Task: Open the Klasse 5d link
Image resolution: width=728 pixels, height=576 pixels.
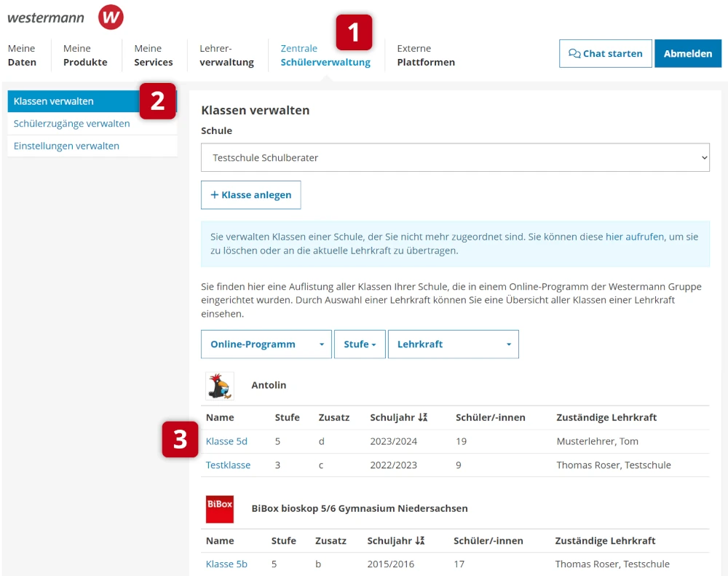Action: (226, 441)
